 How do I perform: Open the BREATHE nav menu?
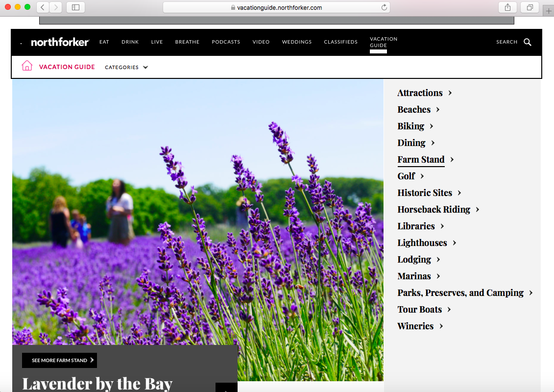[187, 42]
